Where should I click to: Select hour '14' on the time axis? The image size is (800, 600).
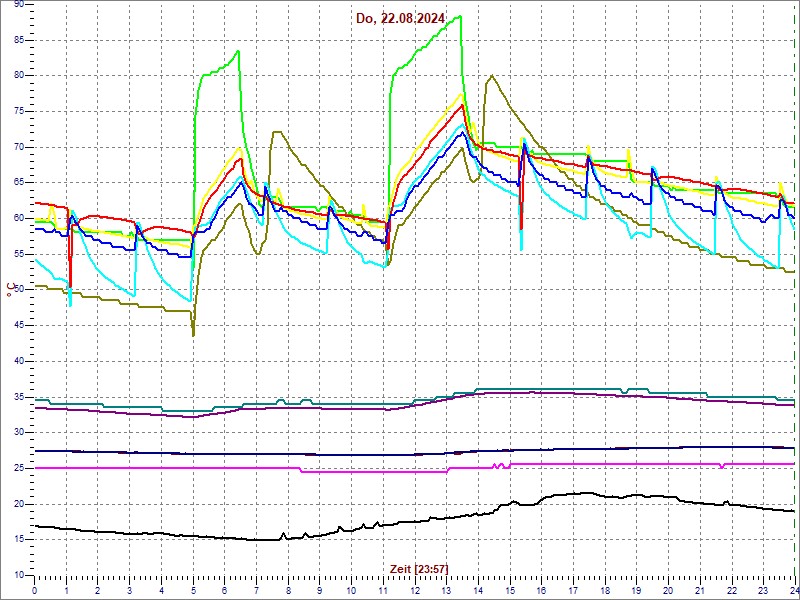478,590
